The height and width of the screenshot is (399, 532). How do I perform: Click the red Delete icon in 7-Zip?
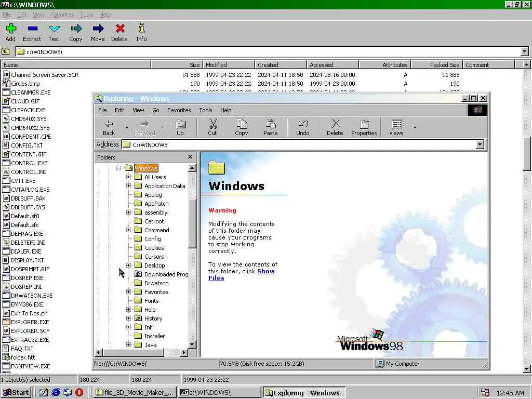pyautogui.click(x=119, y=32)
